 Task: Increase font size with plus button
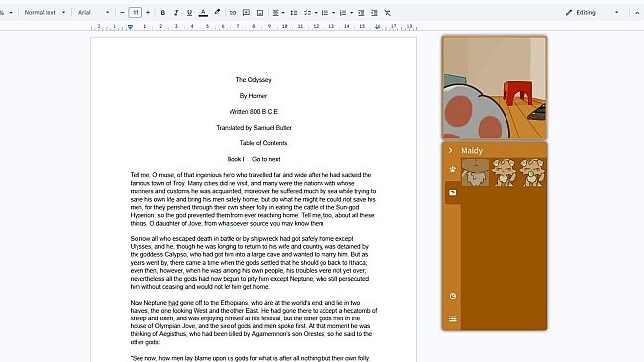(x=148, y=13)
